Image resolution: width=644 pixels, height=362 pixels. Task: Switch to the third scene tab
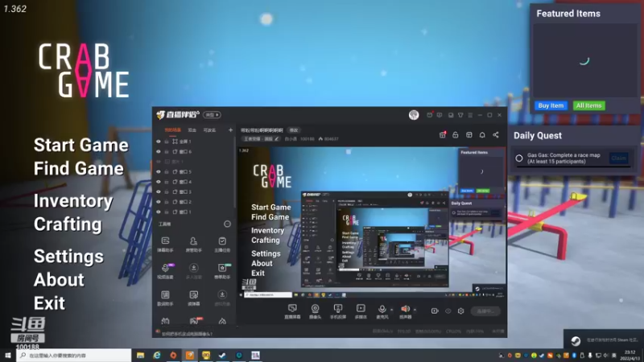209,130
